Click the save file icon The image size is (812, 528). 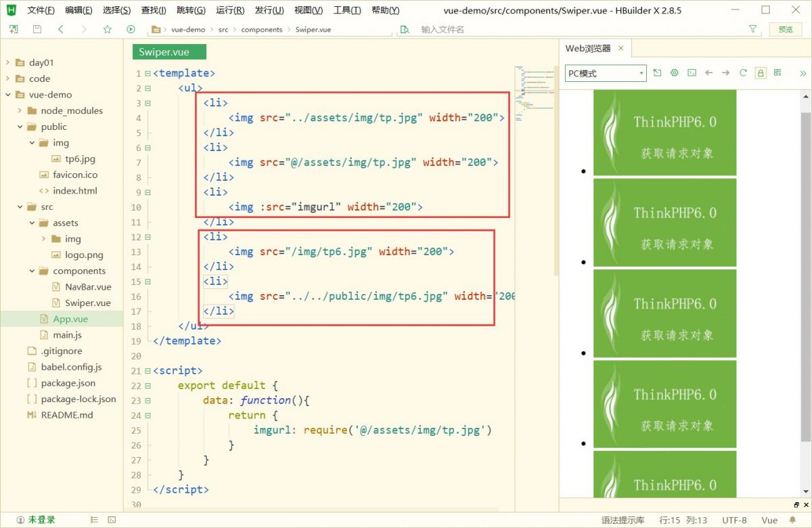[37, 29]
